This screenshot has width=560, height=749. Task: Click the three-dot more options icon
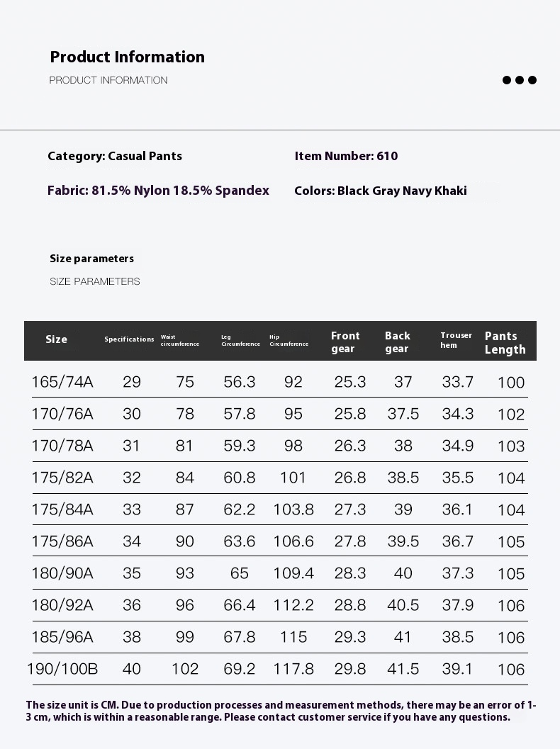click(519, 80)
